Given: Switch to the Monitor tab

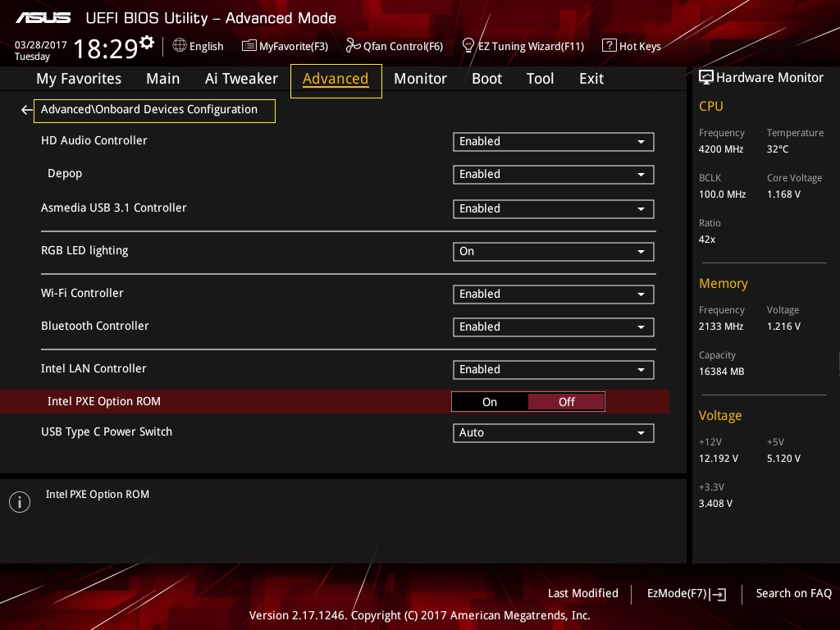Looking at the screenshot, I should (x=420, y=79).
